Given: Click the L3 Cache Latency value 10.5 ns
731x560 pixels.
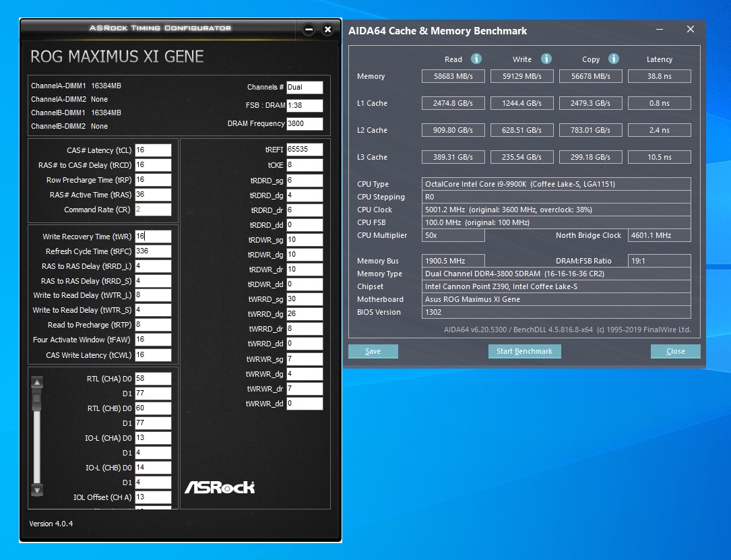Looking at the screenshot, I should click(659, 157).
